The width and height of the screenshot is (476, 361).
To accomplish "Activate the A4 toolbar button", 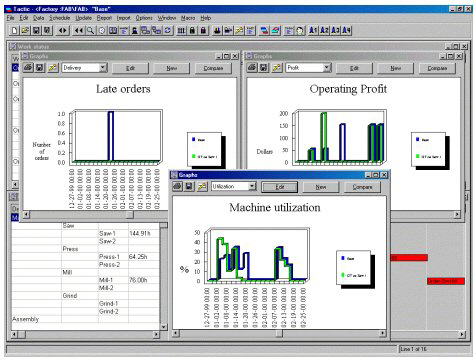I will pos(347,31).
